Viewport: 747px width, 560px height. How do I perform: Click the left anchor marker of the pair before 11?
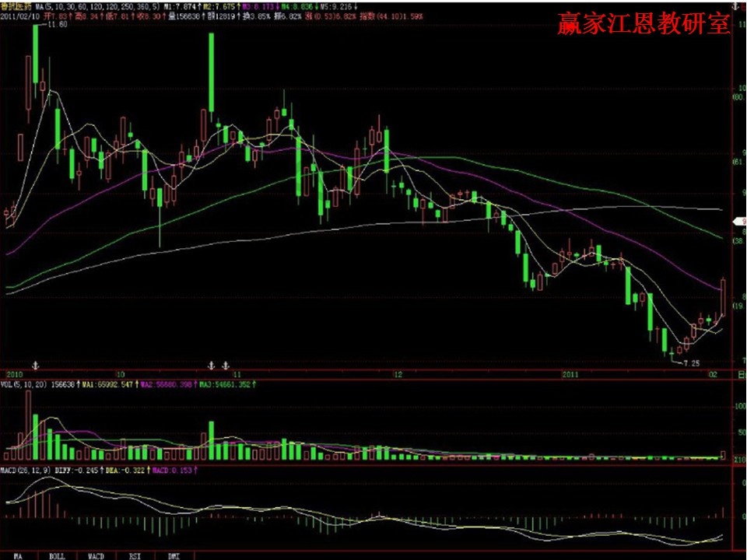point(211,364)
